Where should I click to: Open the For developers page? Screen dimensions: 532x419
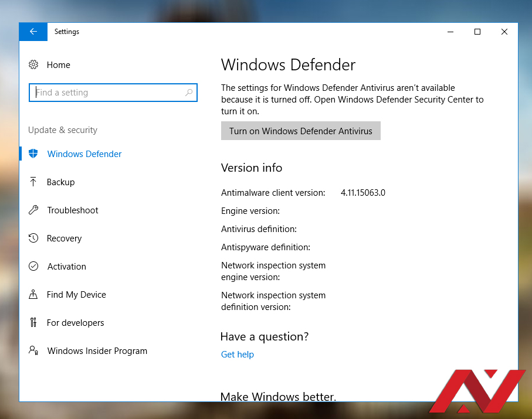pos(75,323)
